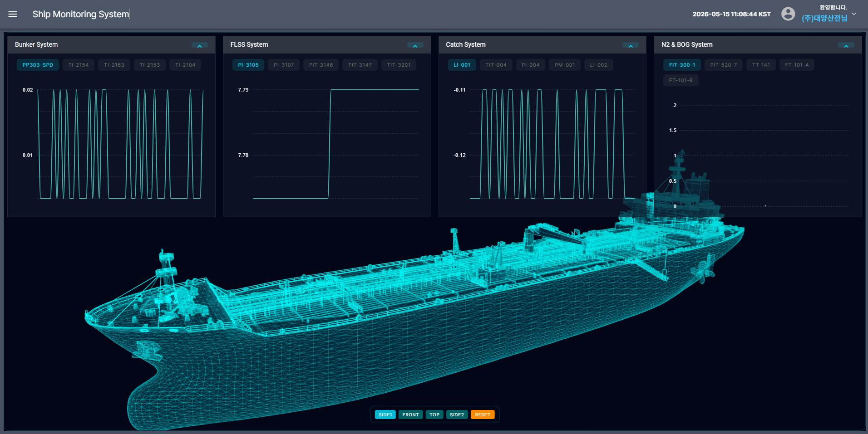Show the TT-141 sensor chart
Image resolution: width=868 pixels, height=434 pixels.
click(761, 65)
